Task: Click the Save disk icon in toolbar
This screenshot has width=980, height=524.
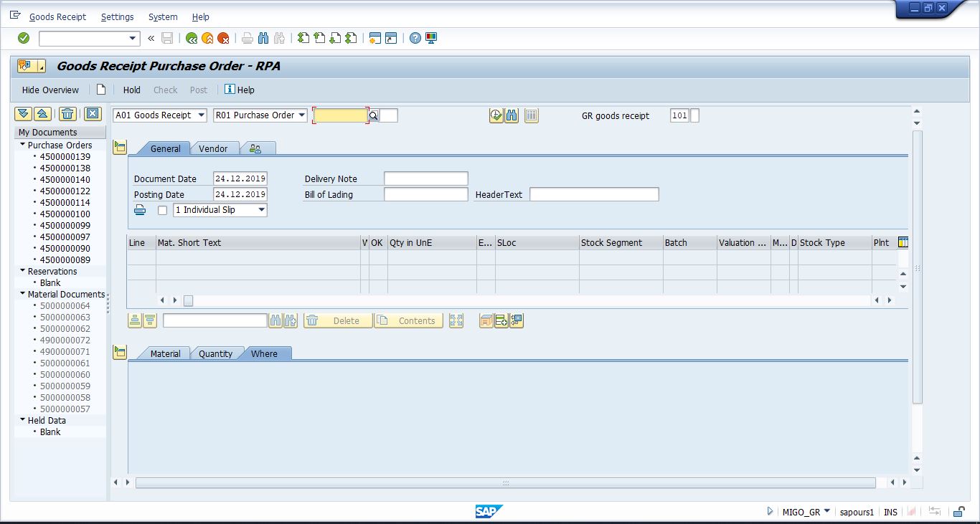Action: pyautogui.click(x=167, y=38)
